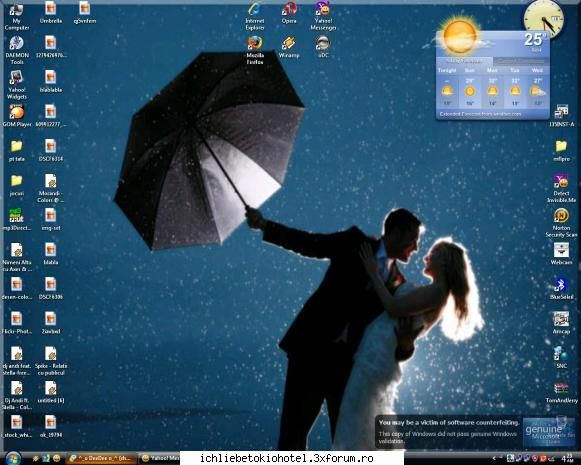Launch Internet Explorer from the desktop
The image size is (581, 465).
[255, 16]
